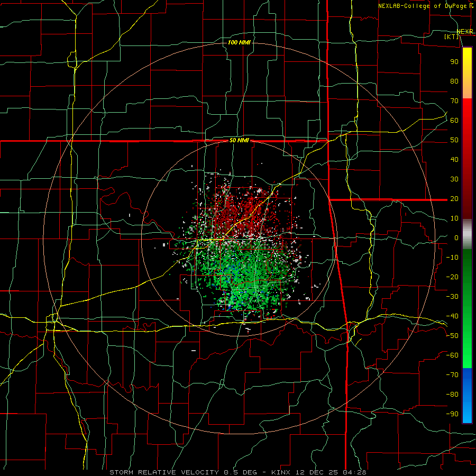Click the KINX radar station identifier
This screenshot has height=476, width=476.
coord(281,472)
